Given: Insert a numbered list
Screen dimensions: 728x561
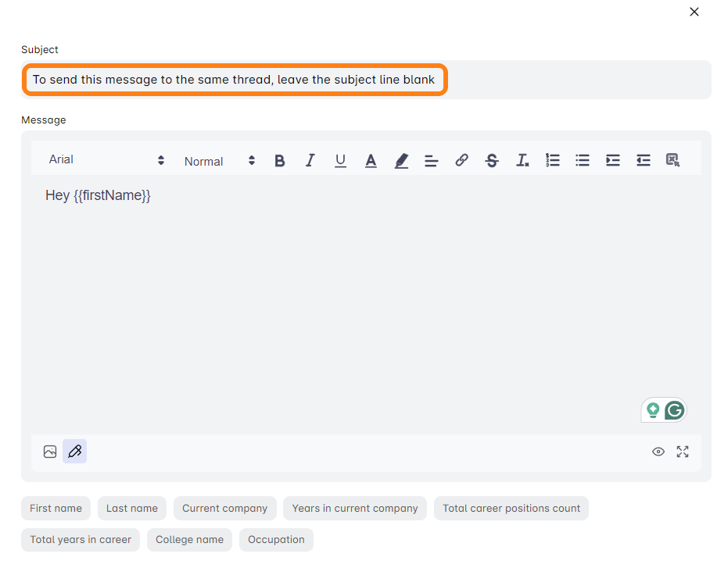Looking at the screenshot, I should 553,161.
